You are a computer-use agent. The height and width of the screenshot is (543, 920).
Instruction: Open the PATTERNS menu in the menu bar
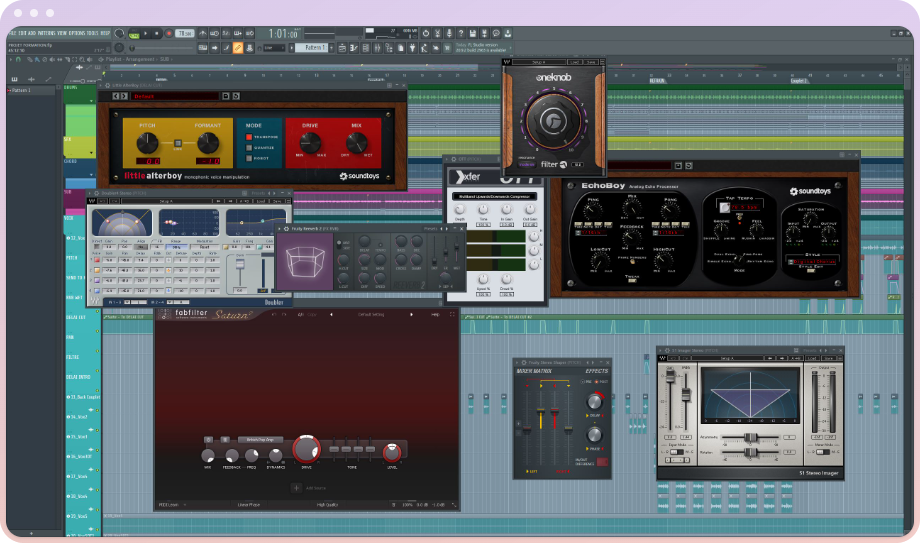[x=45, y=33]
